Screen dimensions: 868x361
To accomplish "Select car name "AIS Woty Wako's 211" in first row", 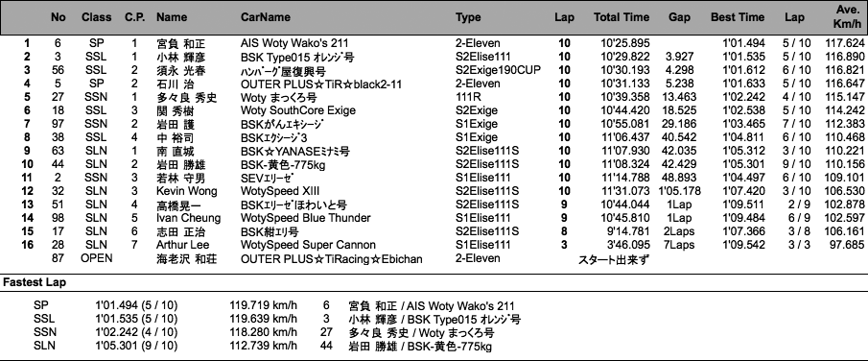I will tap(294, 43).
